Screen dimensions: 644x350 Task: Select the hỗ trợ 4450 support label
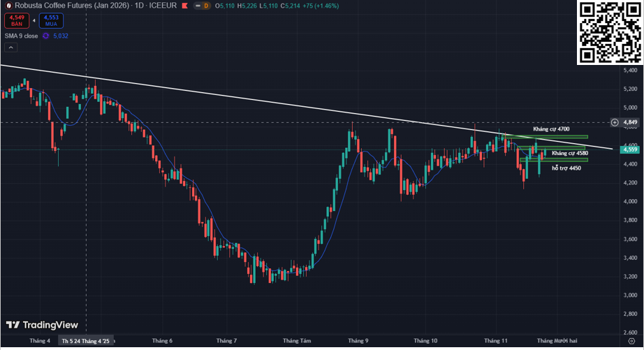(x=566, y=168)
